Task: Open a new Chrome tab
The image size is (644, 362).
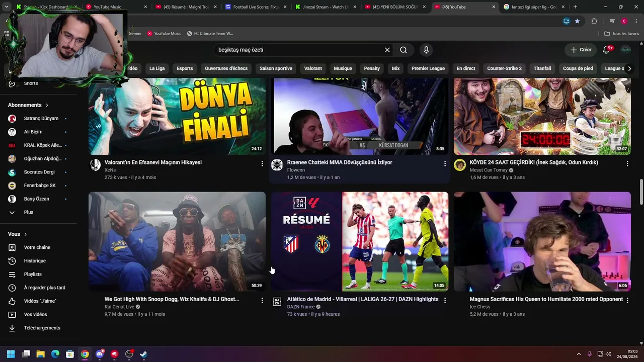Action: [575, 7]
